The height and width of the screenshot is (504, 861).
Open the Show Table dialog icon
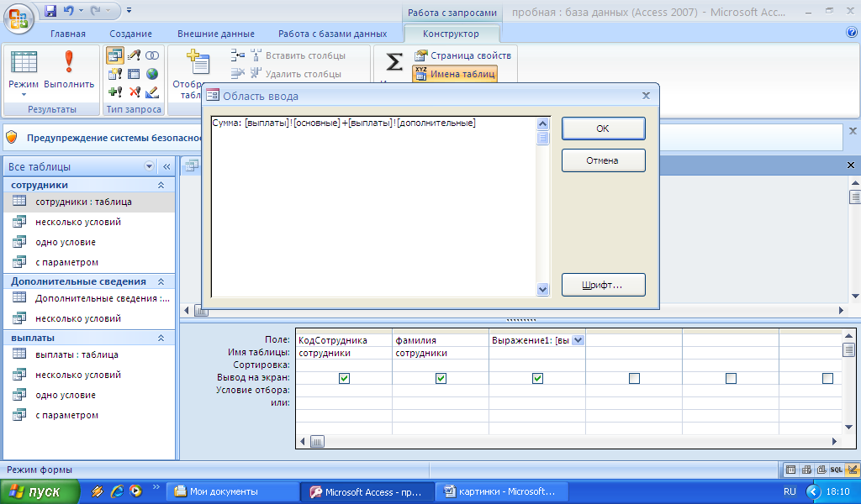(x=198, y=61)
